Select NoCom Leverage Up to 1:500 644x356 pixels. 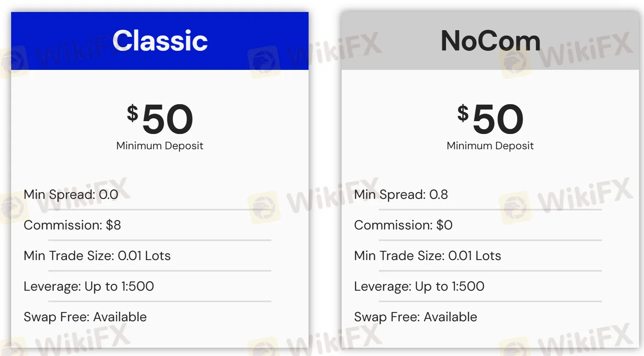point(419,286)
